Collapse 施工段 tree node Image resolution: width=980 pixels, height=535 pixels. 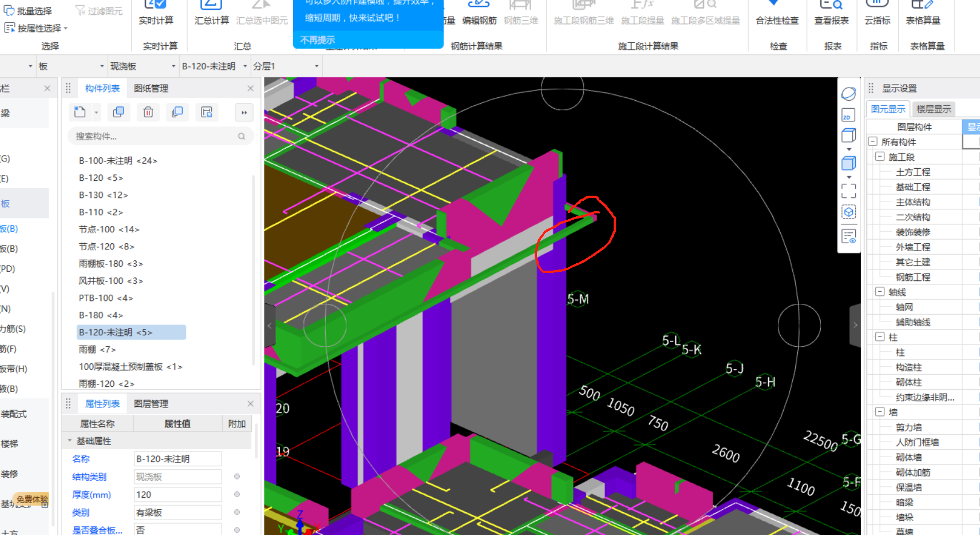coord(880,156)
